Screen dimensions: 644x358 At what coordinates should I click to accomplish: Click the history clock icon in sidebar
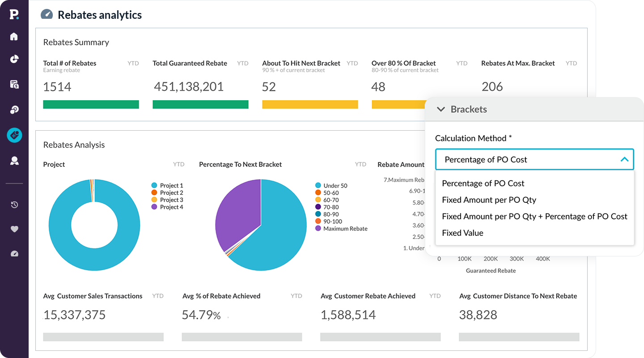[14, 205]
